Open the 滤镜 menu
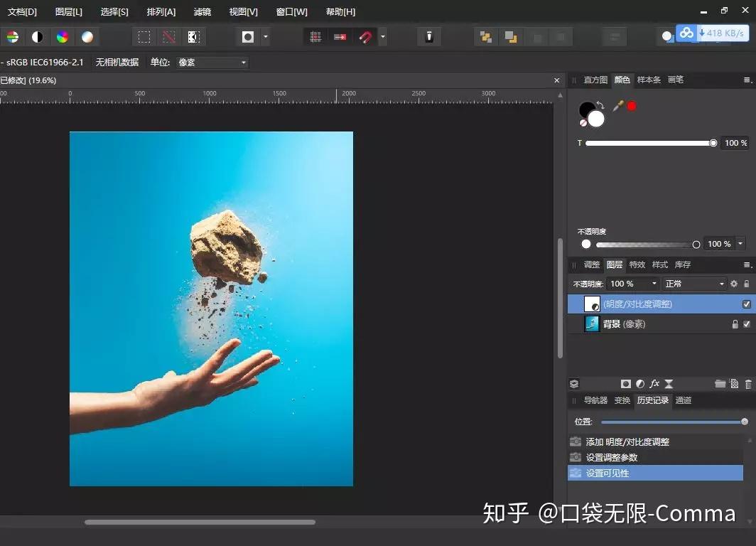 click(x=202, y=11)
